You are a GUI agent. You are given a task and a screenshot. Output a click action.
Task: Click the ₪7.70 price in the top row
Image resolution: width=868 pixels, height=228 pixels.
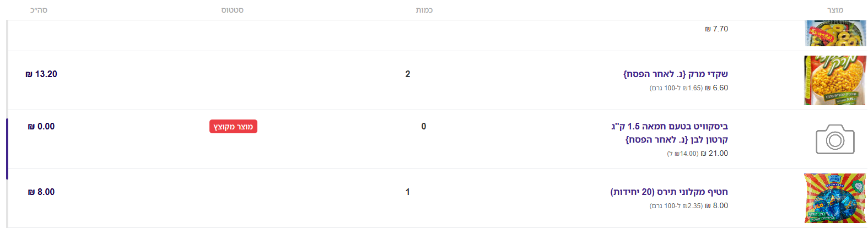click(716, 29)
